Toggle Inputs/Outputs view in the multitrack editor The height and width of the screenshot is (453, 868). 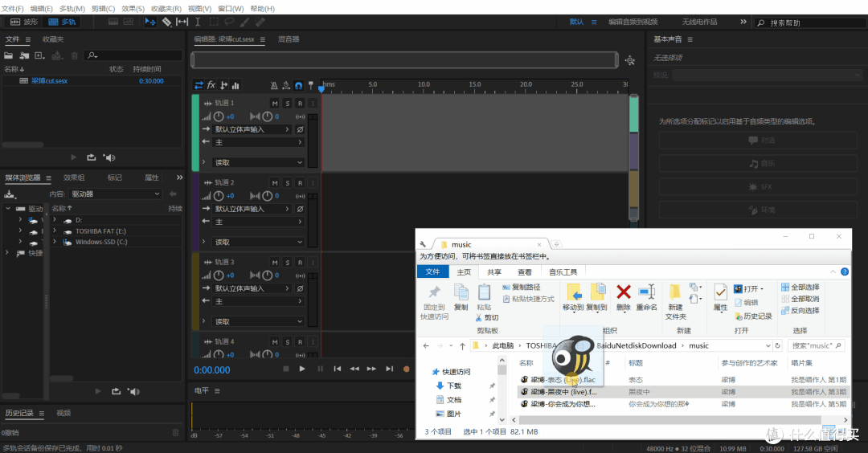click(x=199, y=85)
